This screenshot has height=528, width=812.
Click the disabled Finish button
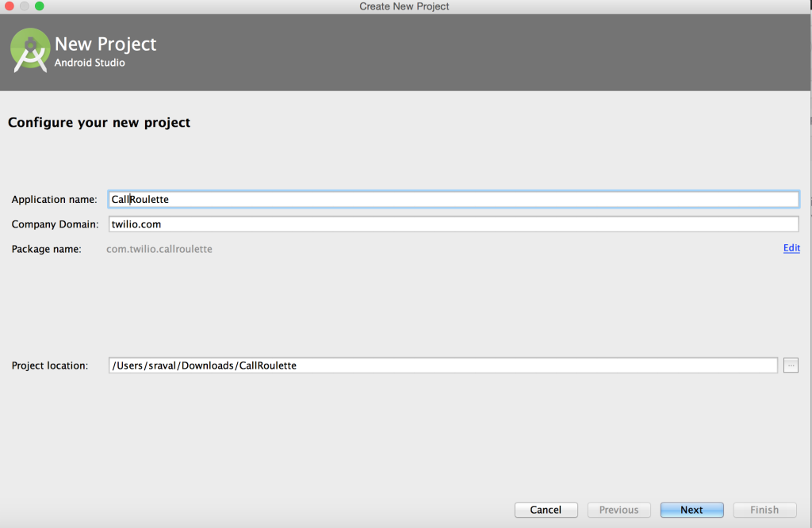(x=764, y=510)
